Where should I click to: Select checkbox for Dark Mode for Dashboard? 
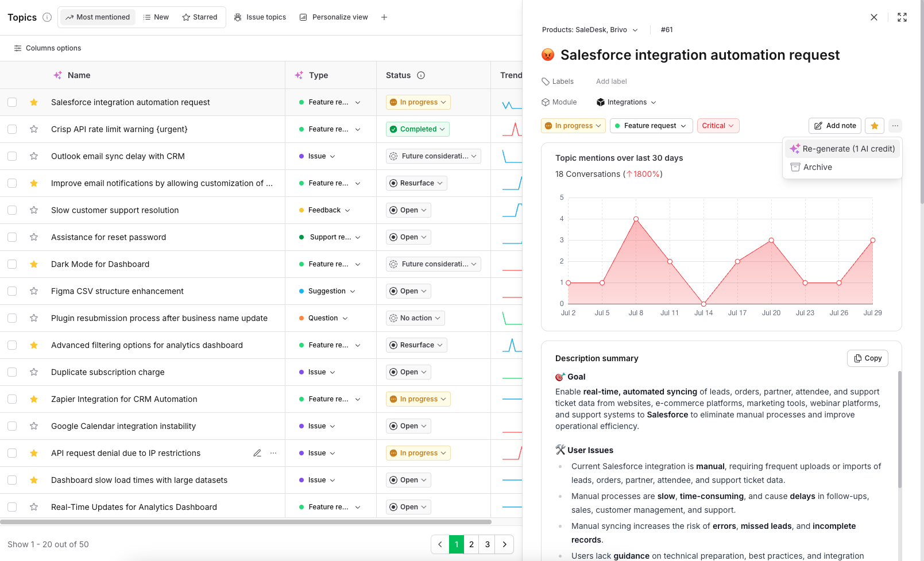point(12,264)
